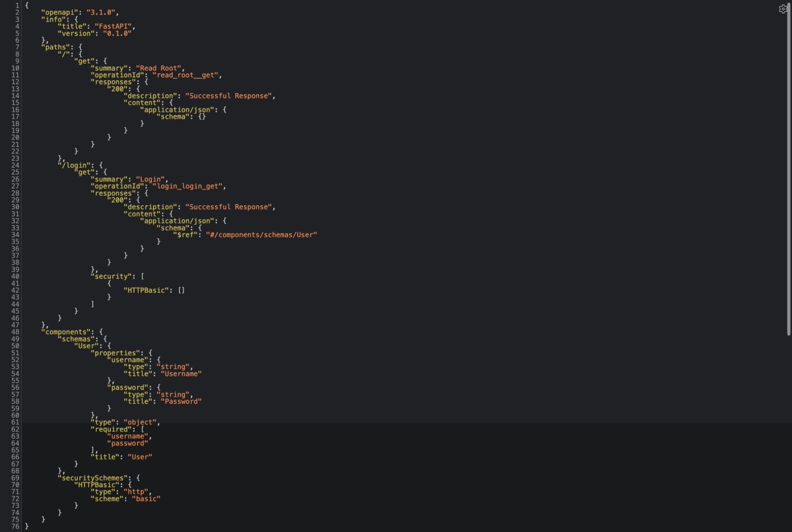Click the "#/components/schemas/User" reference string

261,235
